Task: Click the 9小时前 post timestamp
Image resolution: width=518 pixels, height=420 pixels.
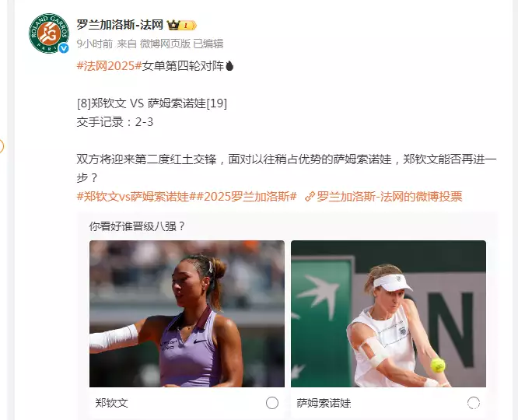Action: click(95, 44)
